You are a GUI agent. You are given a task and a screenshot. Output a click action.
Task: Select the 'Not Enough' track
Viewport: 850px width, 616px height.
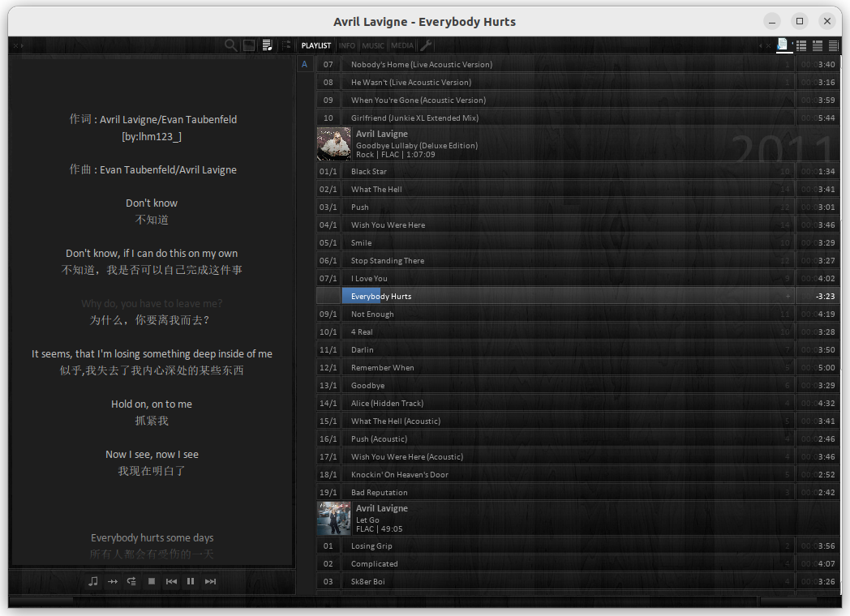(577, 314)
